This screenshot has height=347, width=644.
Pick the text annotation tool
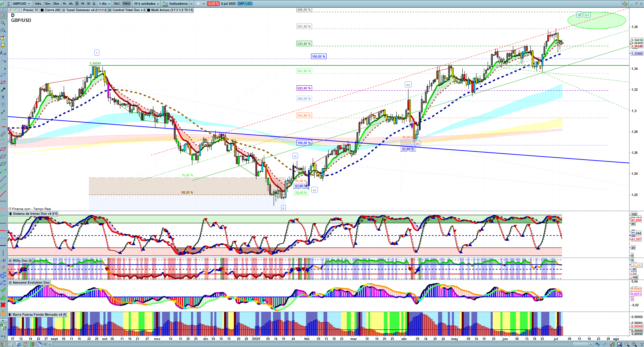coord(3,97)
